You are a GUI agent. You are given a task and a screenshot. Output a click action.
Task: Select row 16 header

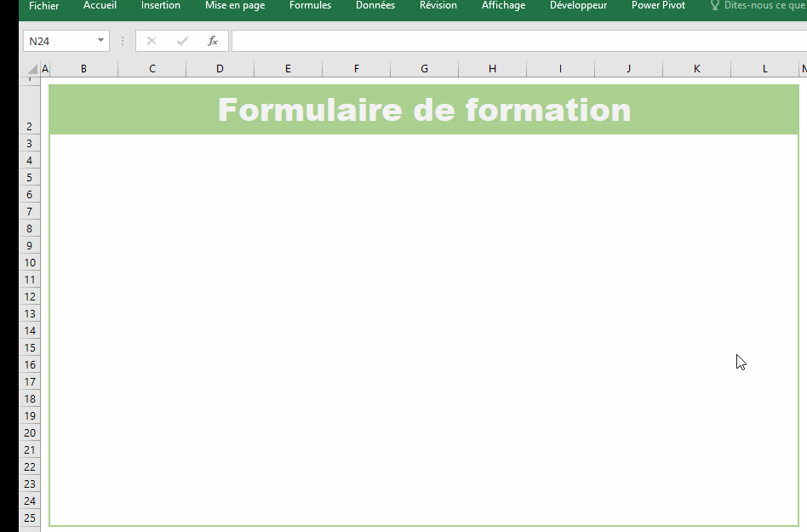(30, 364)
